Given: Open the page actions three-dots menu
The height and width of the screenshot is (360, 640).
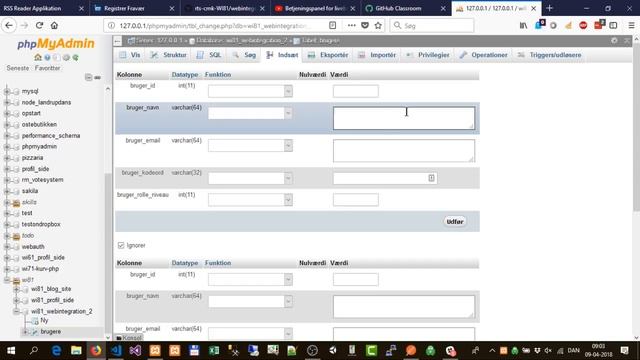Looking at the screenshot, I should point(351,25).
